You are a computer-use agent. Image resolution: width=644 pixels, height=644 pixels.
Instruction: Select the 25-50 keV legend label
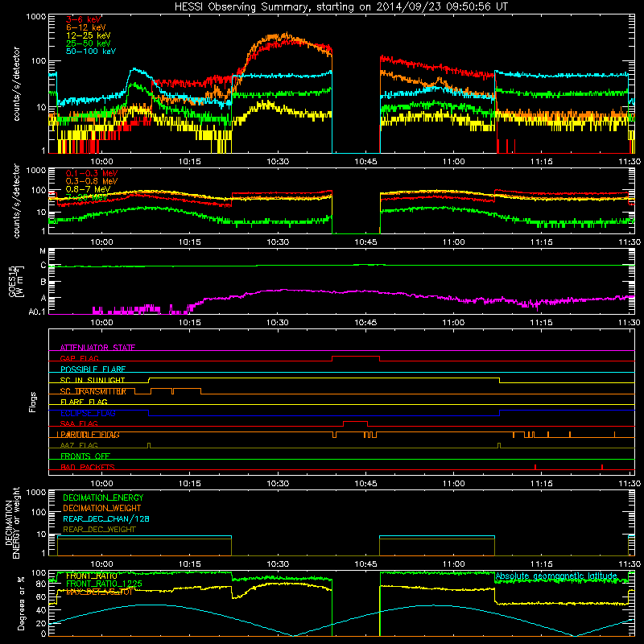tap(88, 43)
